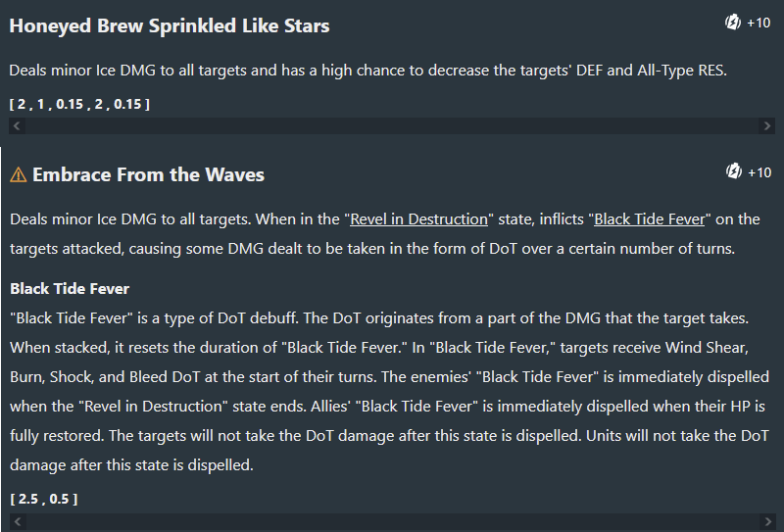Viewport: 784px width, 532px height.
Task: Select the Embrace From the Waves heading
Action: (149, 175)
